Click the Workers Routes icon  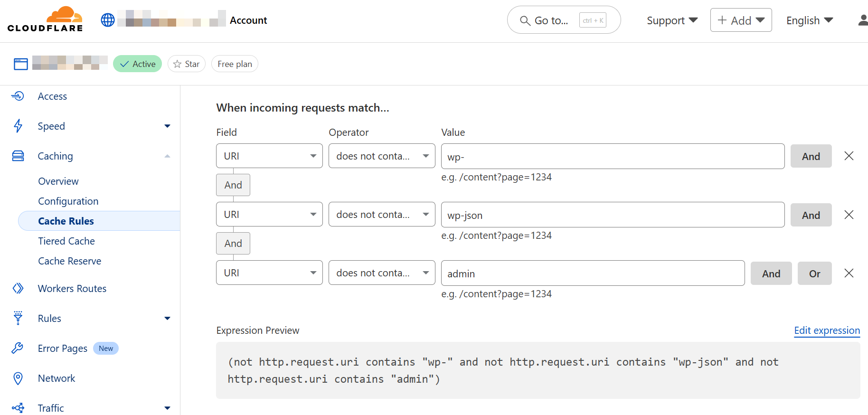click(x=18, y=288)
